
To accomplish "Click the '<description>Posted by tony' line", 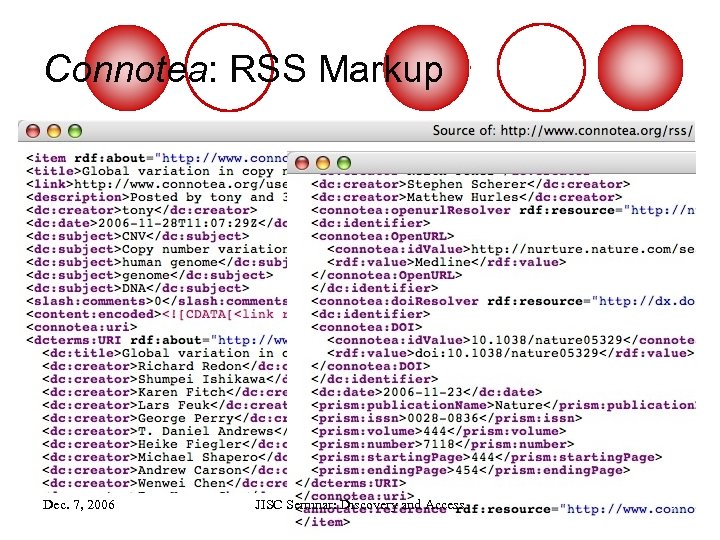I will (157, 197).
